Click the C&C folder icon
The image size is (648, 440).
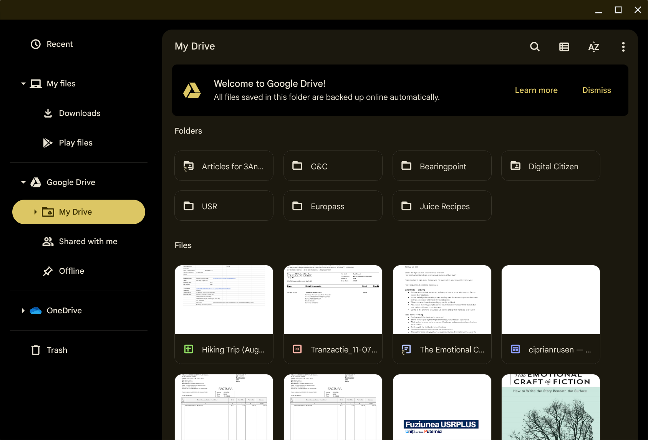pos(297,166)
